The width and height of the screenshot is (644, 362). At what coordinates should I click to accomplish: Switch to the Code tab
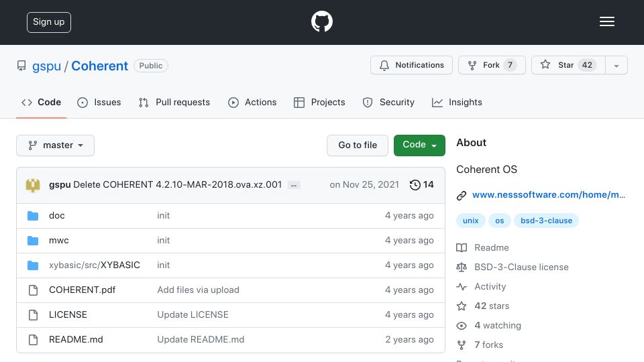pos(42,102)
